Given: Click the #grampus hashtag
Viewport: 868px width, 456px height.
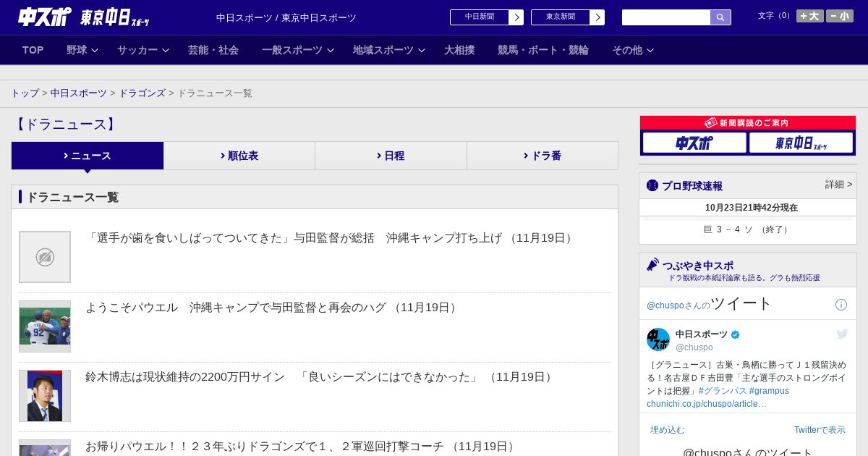Looking at the screenshot, I should [769, 391].
